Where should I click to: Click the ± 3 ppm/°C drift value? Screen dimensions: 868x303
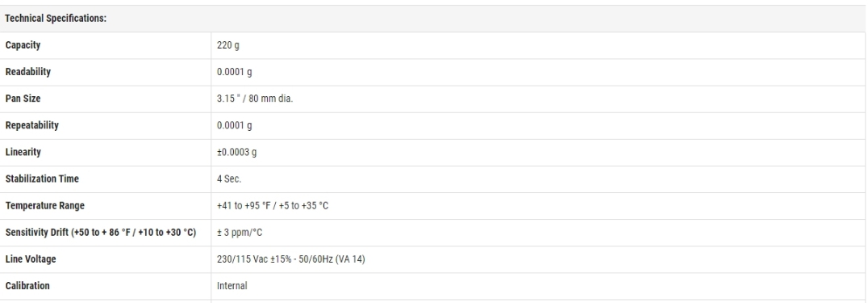click(x=240, y=232)
